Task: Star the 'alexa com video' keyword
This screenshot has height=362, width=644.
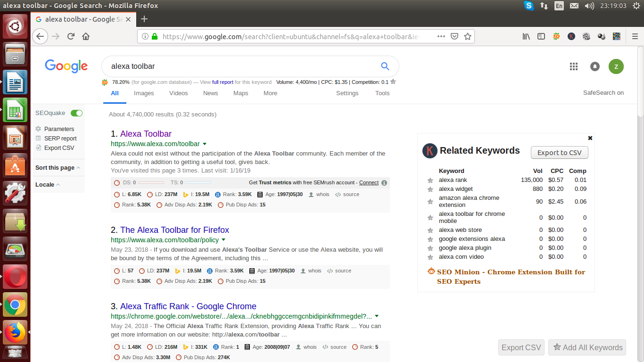Action: tap(430, 257)
